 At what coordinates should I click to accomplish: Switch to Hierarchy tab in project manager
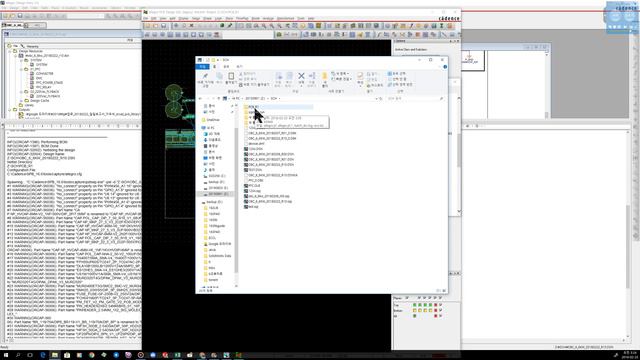click(30, 46)
